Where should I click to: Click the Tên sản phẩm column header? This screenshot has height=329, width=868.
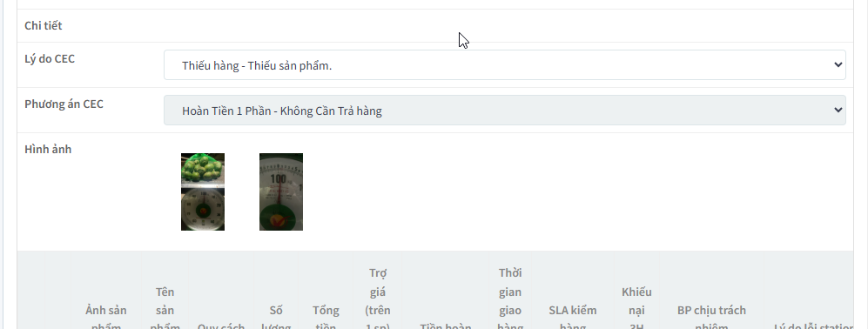[x=165, y=309]
